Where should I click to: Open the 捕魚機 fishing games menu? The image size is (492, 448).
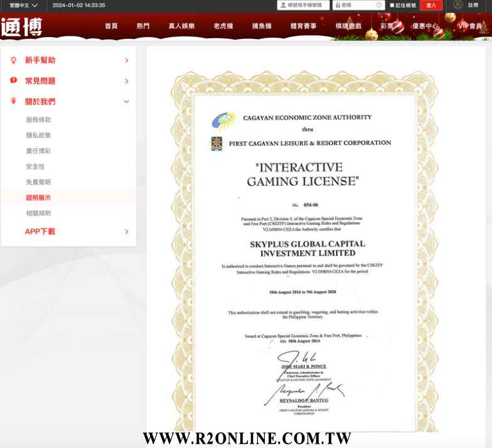tap(262, 26)
